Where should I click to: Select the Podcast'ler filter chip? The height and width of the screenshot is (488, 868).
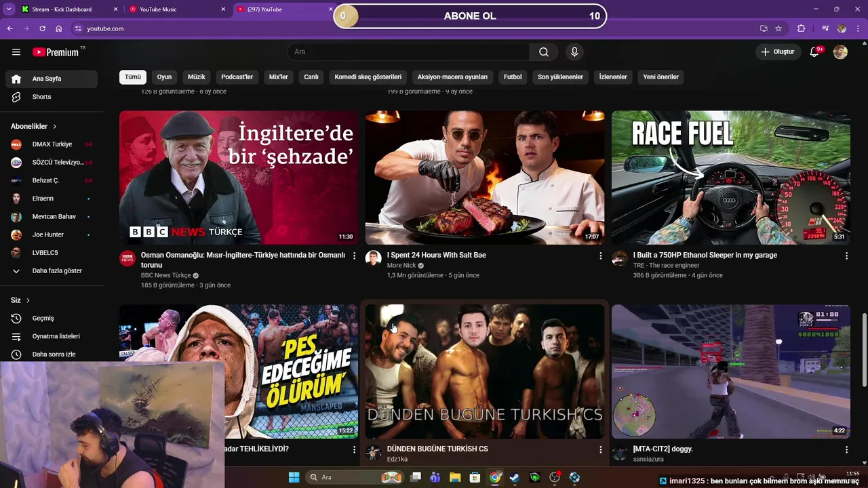[237, 77]
